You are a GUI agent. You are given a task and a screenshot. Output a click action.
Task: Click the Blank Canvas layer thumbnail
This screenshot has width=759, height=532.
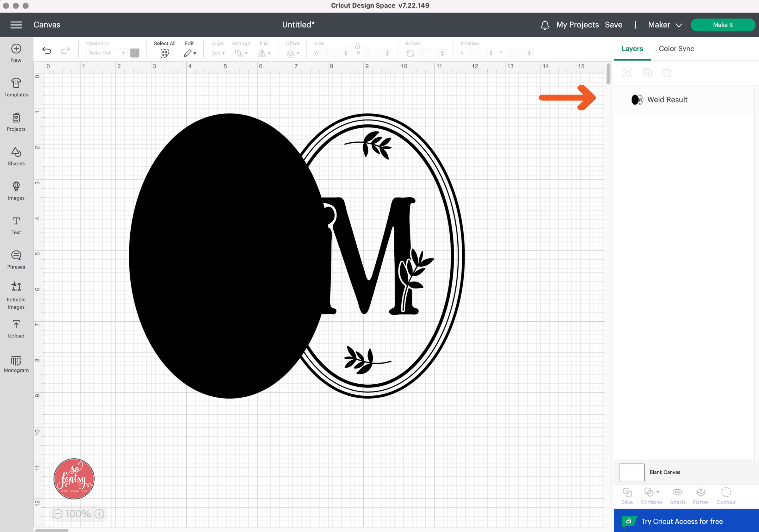tap(632, 472)
